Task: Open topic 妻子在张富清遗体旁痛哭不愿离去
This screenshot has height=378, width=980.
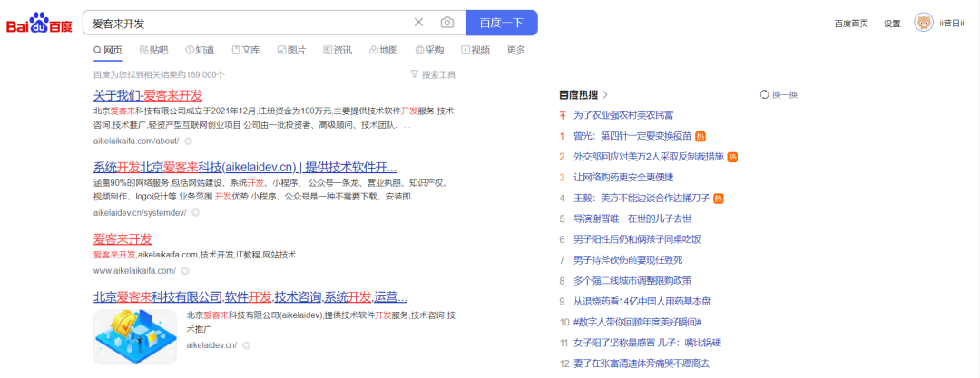Action: click(642, 363)
